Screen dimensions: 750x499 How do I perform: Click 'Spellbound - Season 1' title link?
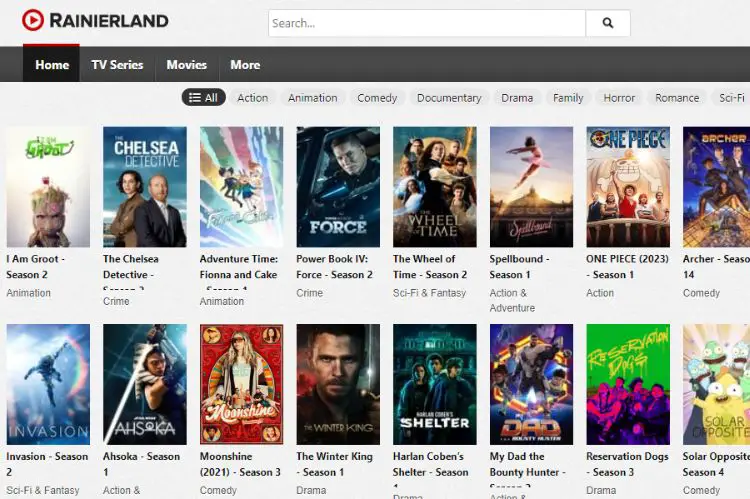click(519, 266)
